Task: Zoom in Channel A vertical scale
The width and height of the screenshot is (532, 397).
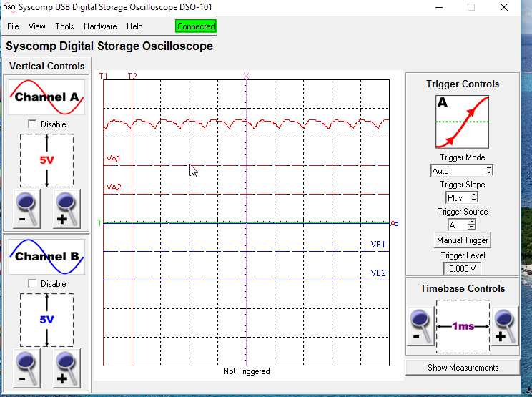Action: tap(66, 209)
